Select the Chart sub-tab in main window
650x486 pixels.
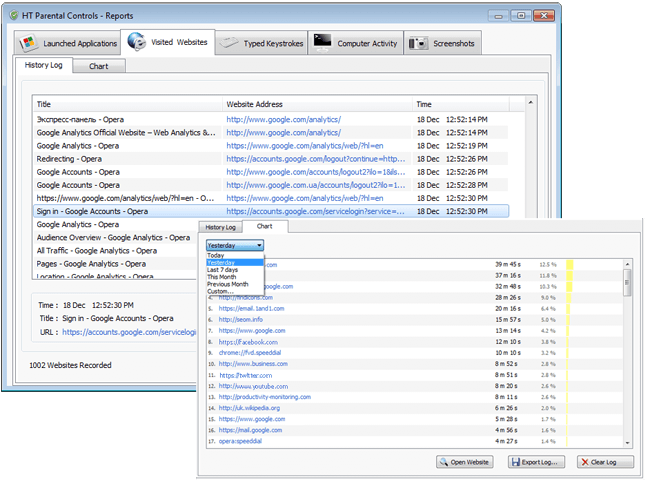[x=99, y=66]
